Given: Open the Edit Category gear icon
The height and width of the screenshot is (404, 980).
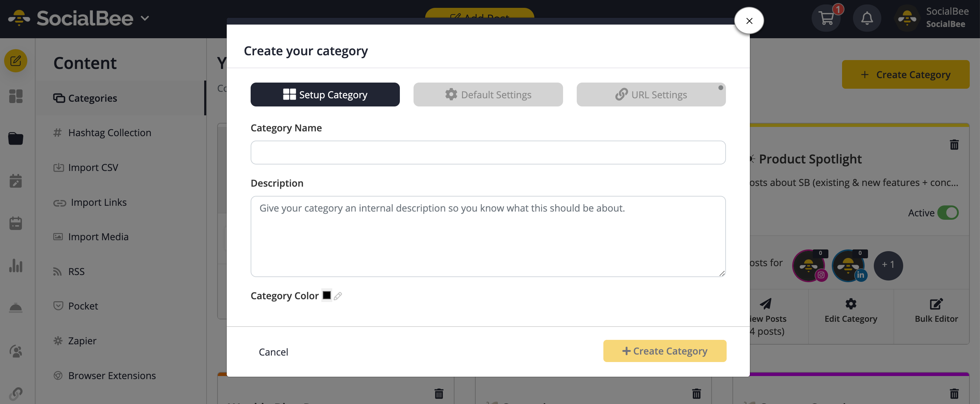Looking at the screenshot, I should [x=851, y=304].
